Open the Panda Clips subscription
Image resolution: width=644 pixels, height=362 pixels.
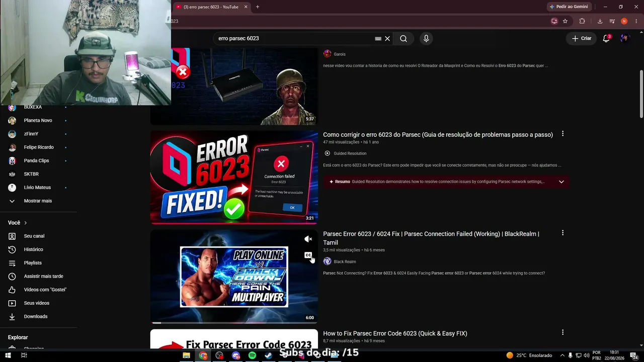(x=38, y=160)
